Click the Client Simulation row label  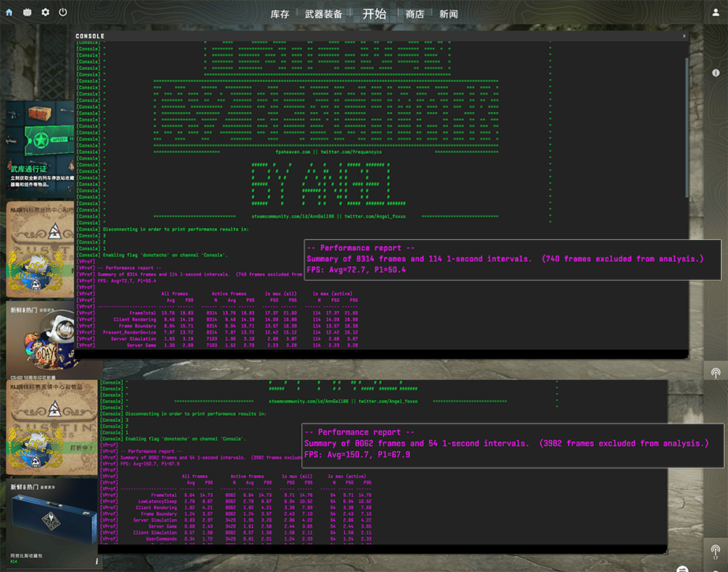click(x=155, y=533)
